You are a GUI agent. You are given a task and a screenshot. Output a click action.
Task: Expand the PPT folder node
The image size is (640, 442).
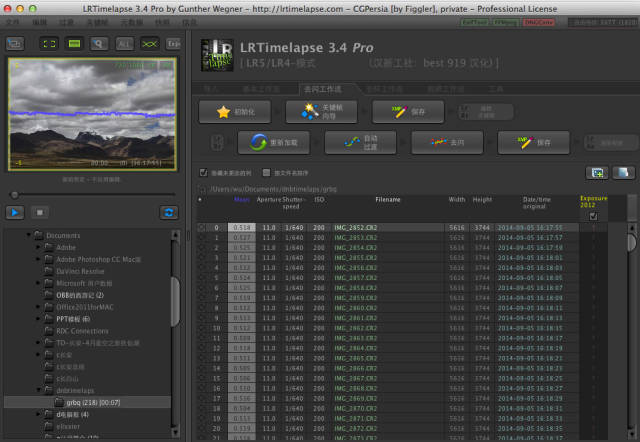pos(38,319)
